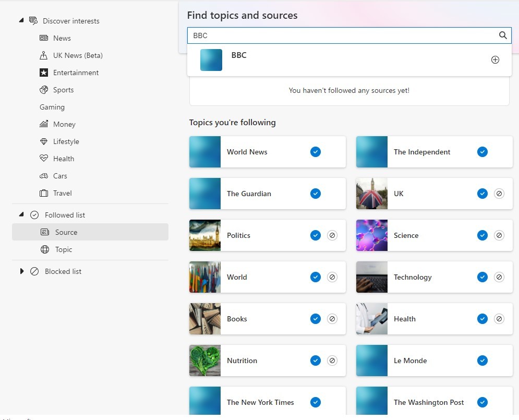Select the Source item under Followed list
The image size is (519, 420).
pos(66,232)
